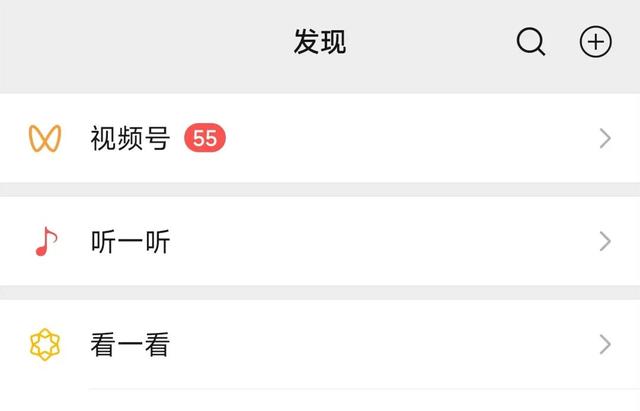
Task: Click the yellow 看一看 hexagon icon
Action: click(x=45, y=346)
